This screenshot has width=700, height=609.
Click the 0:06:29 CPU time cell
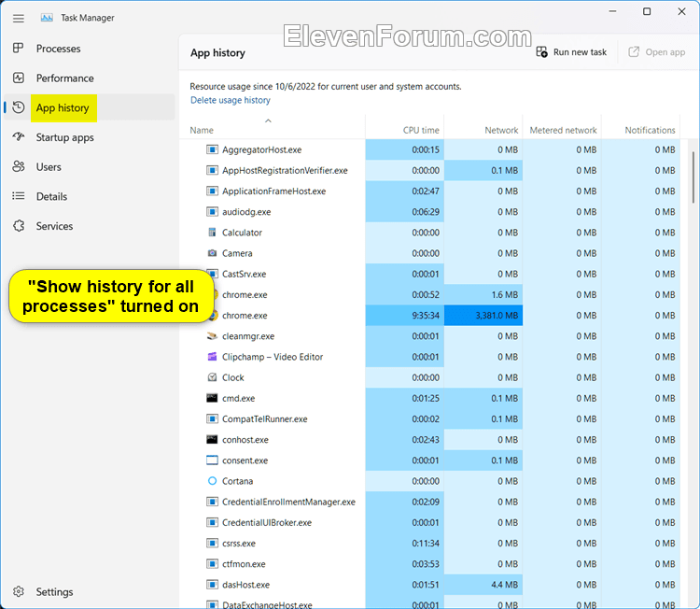404,212
